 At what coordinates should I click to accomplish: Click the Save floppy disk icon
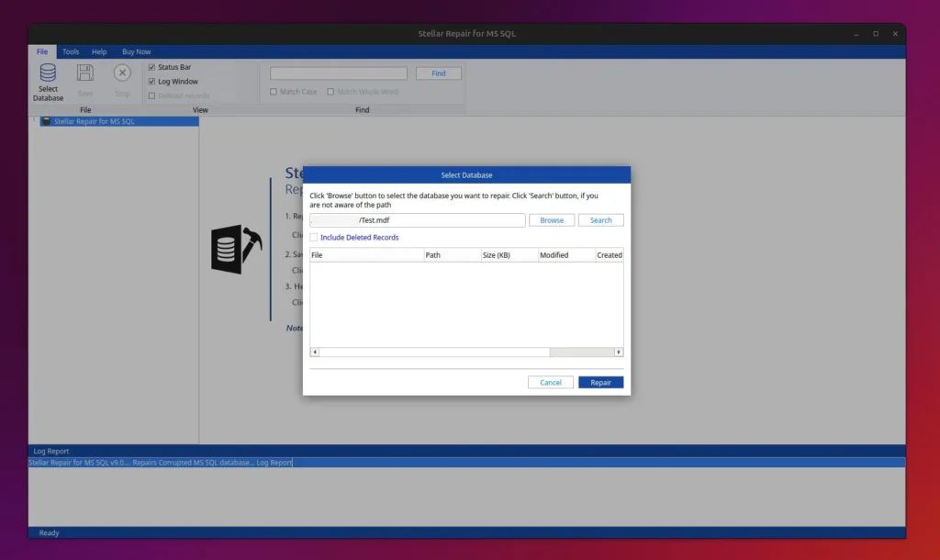tap(84, 73)
